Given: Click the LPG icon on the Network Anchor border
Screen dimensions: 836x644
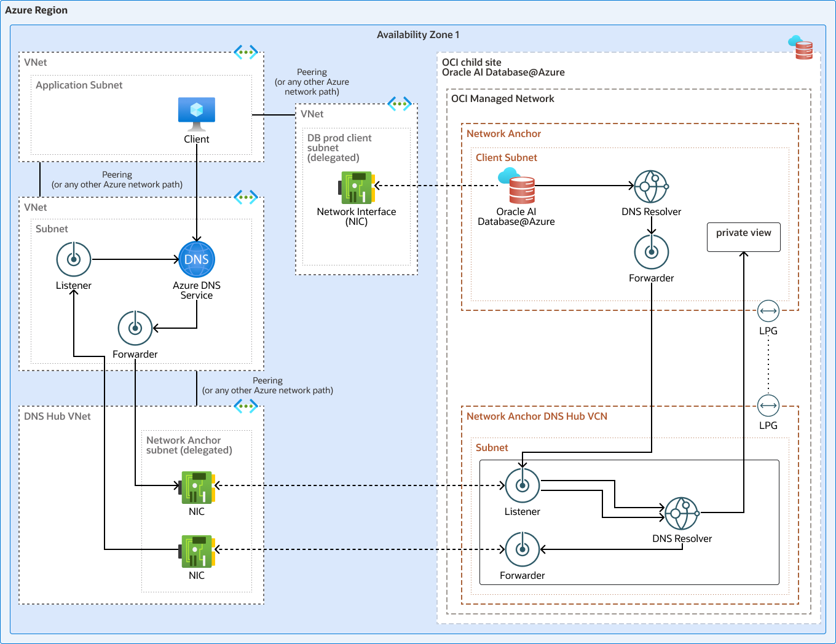Looking at the screenshot, I should (x=768, y=311).
